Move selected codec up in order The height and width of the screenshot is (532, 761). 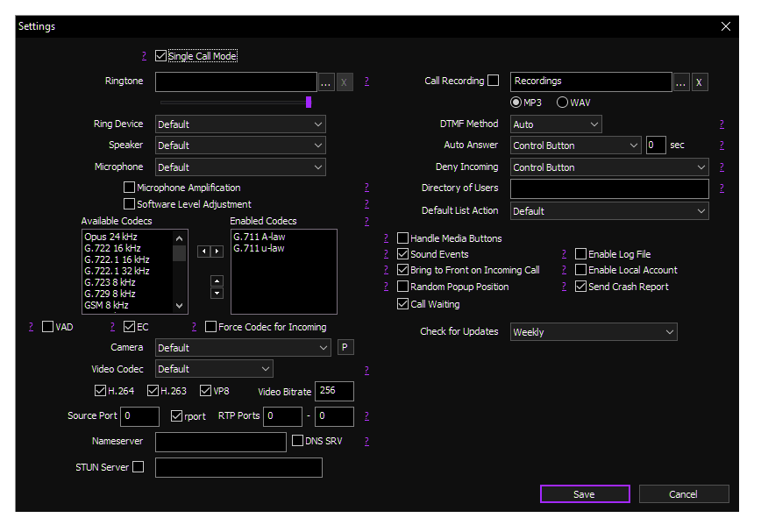tap(217, 281)
